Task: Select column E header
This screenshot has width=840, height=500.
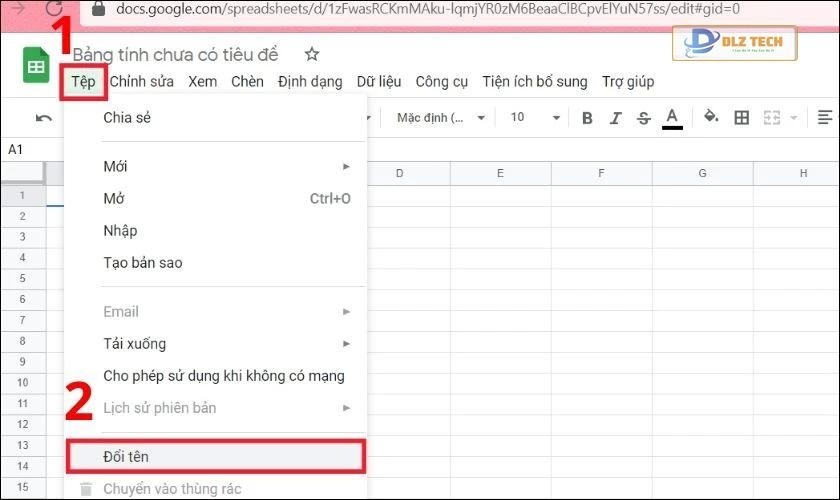Action: coord(500,173)
